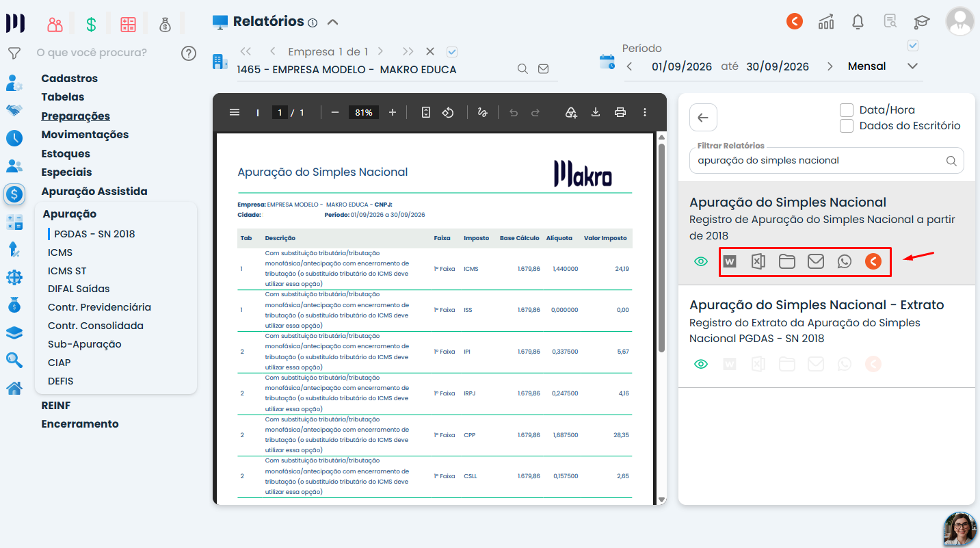Image resolution: width=980 pixels, height=548 pixels.
Task: Toggle the checkbox above the Mensal period
Action: click(912, 46)
